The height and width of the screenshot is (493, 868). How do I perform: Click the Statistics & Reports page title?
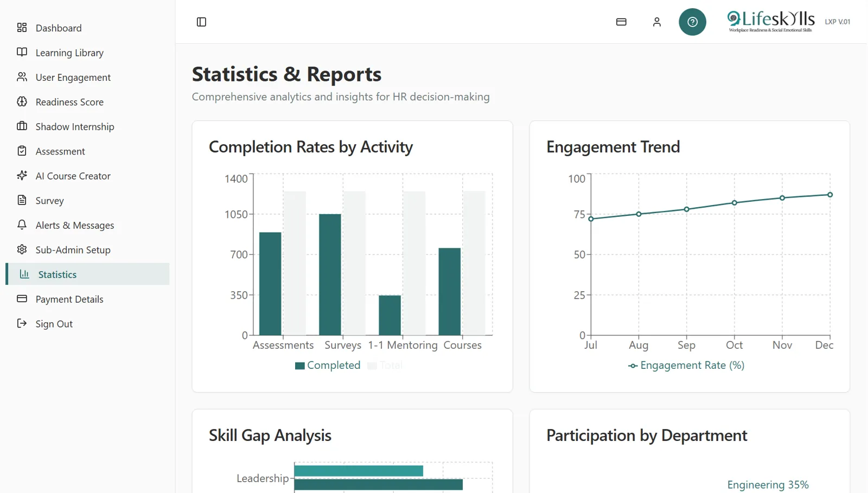point(286,74)
